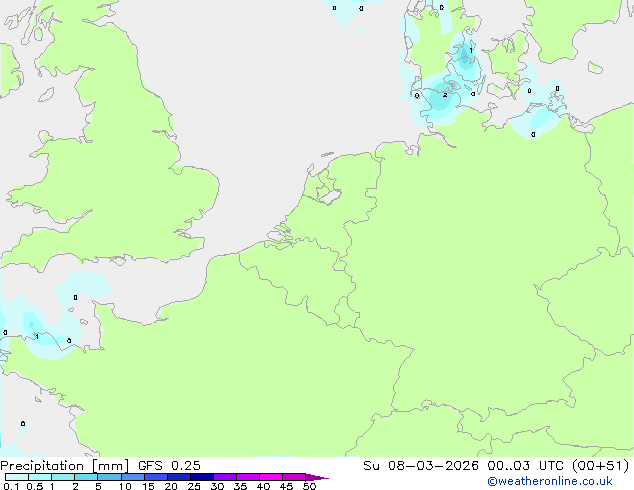The width and height of the screenshot is (634, 490).
Task: Select the 0.1 mm legend color swatch
Action: pyautogui.click(x=17, y=477)
